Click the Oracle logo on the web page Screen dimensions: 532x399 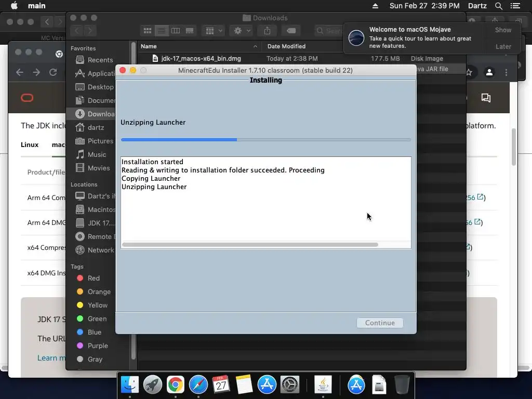[27, 98]
